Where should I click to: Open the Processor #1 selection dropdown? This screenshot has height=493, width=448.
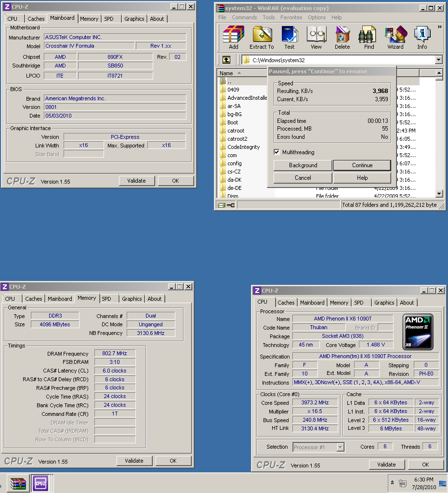(x=341, y=447)
